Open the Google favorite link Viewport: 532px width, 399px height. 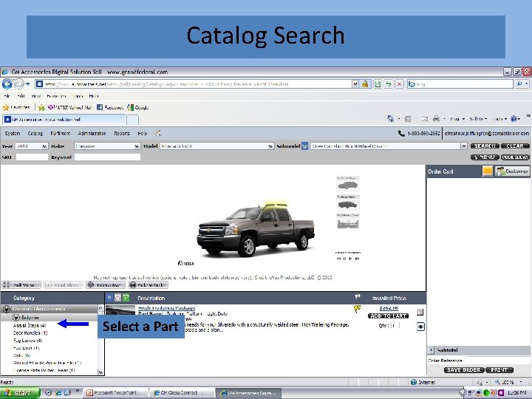click(138, 107)
